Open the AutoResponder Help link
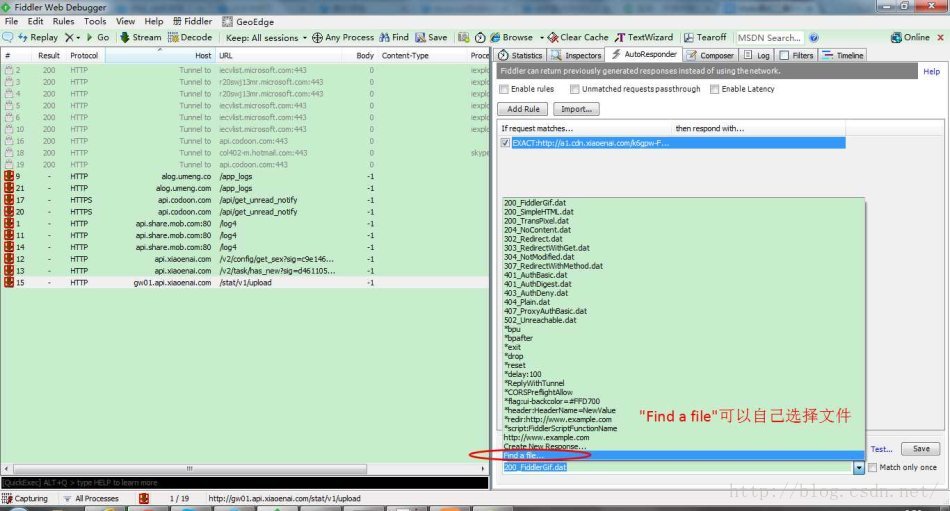Viewport: 950px width, 511px height. point(931,72)
